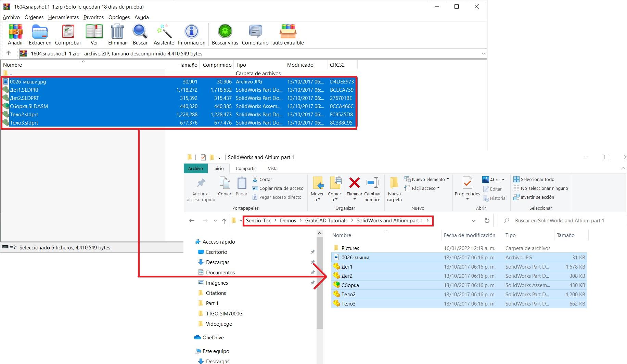This screenshot has height=364, width=627.
Task: Expand WinRAR archive path dropdown
Action: pyautogui.click(x=483, y=53)
